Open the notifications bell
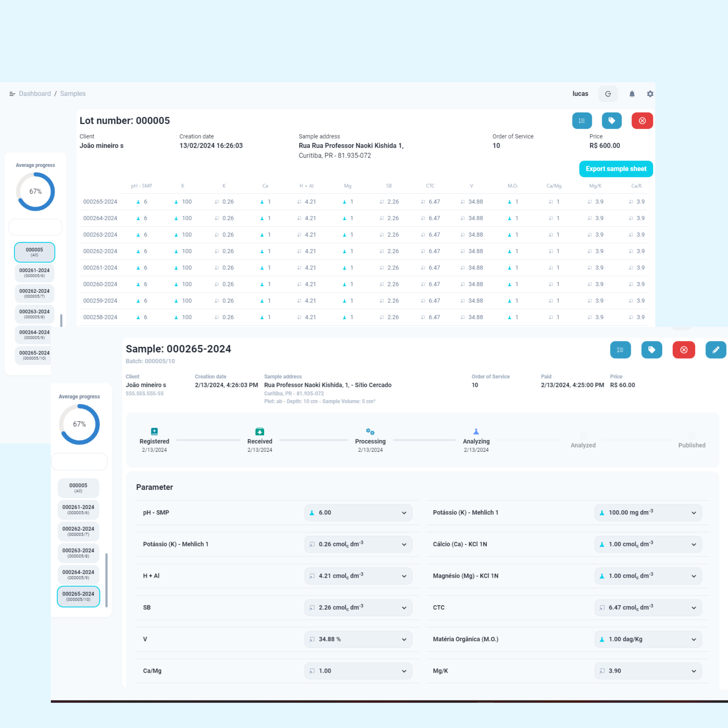The image size is (728, 728). point(632,94)
